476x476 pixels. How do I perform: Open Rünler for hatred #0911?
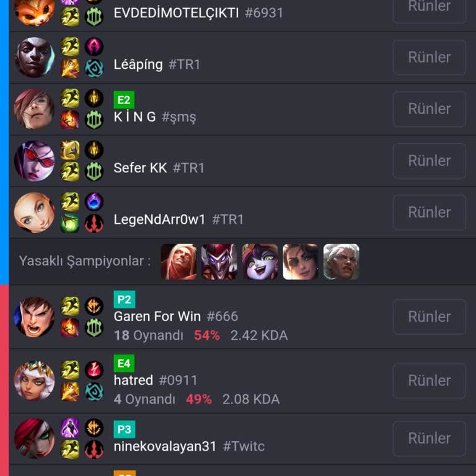point(429,381)
